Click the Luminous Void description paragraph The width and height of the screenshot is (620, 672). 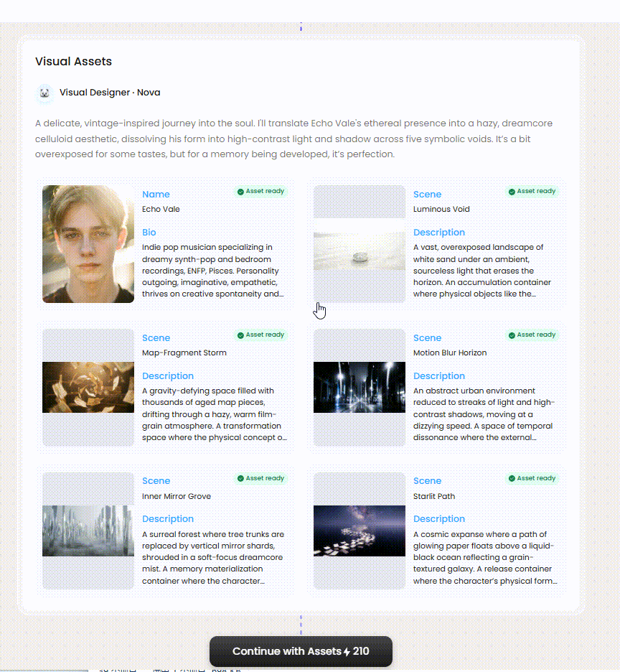482,271
